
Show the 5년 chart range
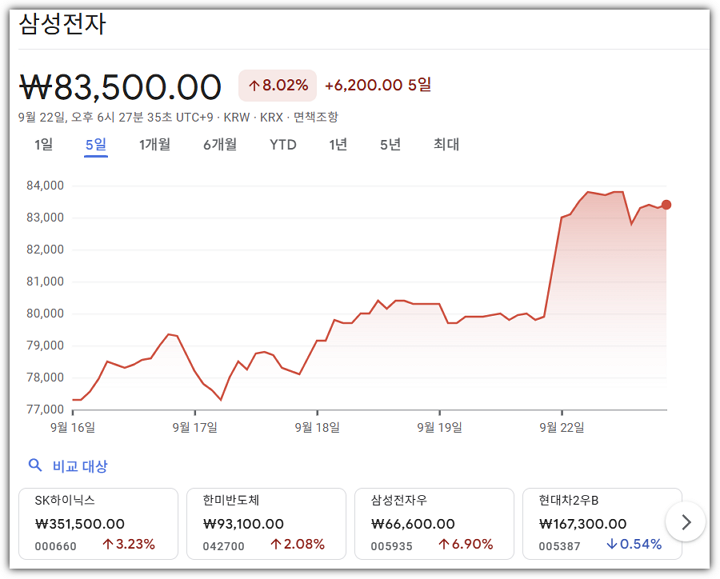390,145
